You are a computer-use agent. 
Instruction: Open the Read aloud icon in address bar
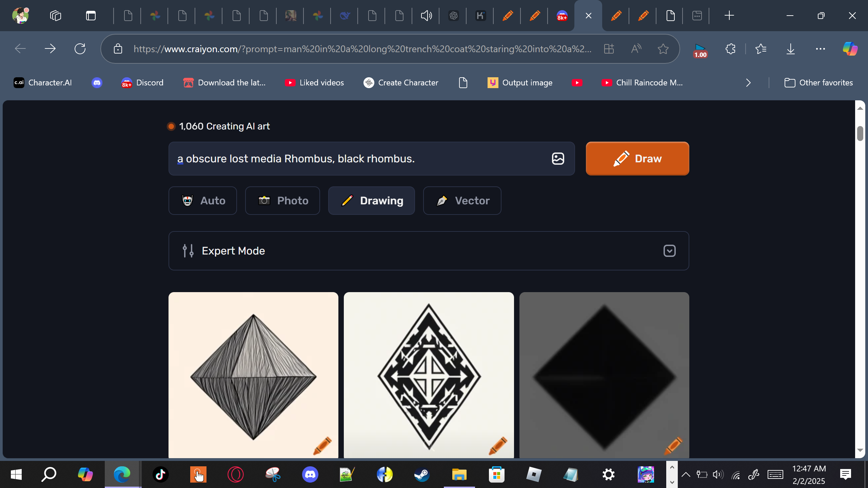coord(636,49)
